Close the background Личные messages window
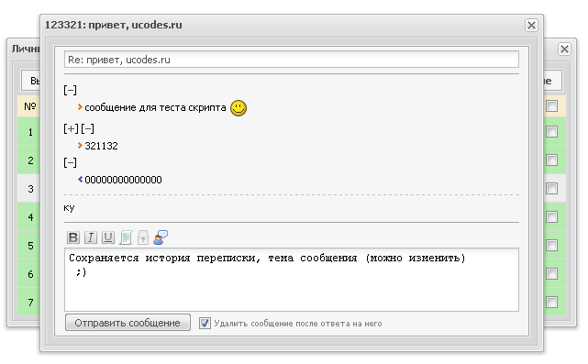This screenshot has height=364, width=588. pos(564,50)
